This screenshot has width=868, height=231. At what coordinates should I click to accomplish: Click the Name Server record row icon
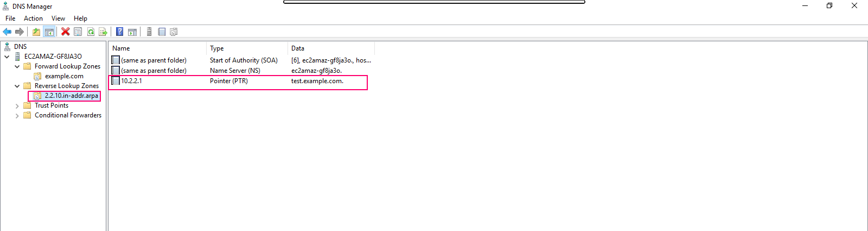click(x=116, y=71)
